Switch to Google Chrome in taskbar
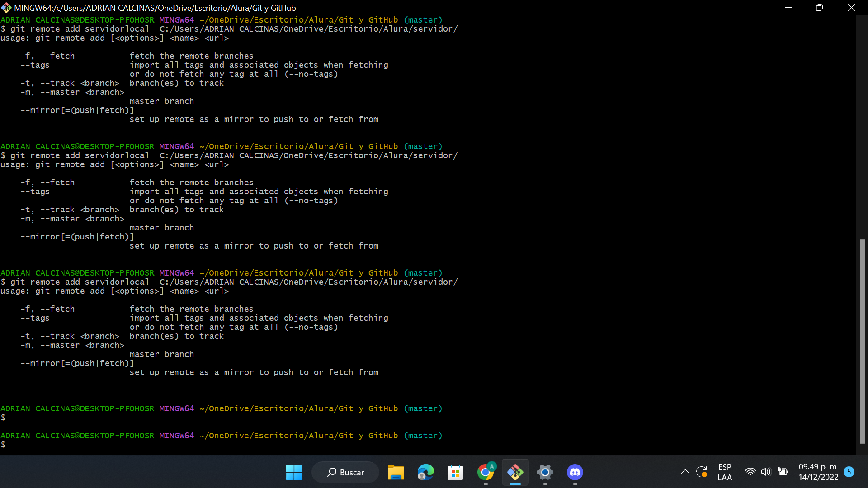868x488 pixels. tap(486, 472)
